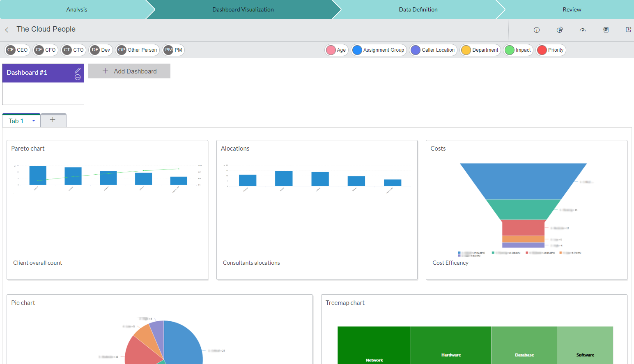Image resolution: width=634 pixels, height=364 pixels.
Task: Switch to the Review step
Action: [x=572, y=9]
